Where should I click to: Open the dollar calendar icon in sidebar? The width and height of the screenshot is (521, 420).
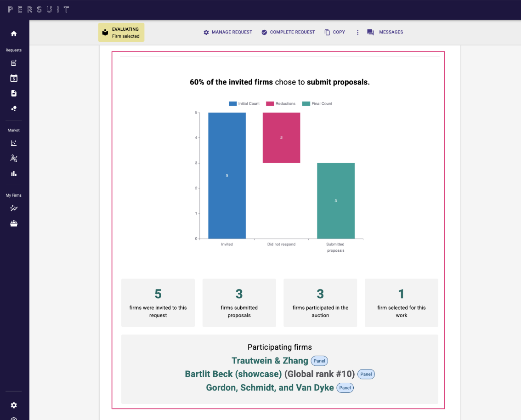[14, 78]
